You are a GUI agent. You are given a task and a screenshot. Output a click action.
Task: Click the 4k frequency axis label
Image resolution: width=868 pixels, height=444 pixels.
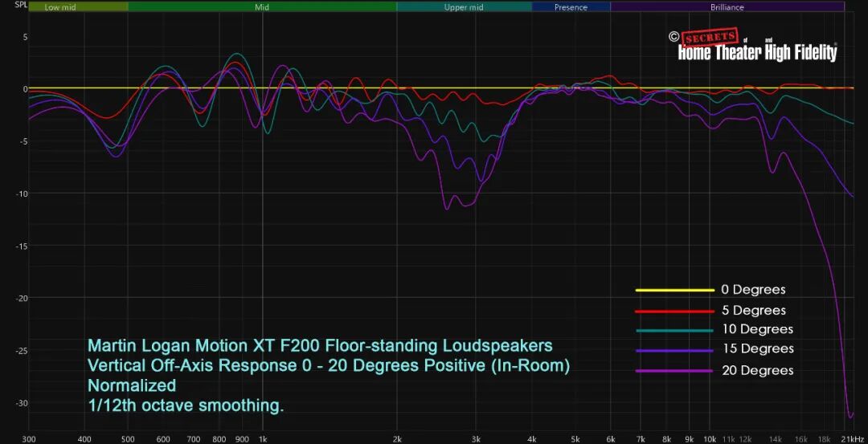(x=531, y=438)
